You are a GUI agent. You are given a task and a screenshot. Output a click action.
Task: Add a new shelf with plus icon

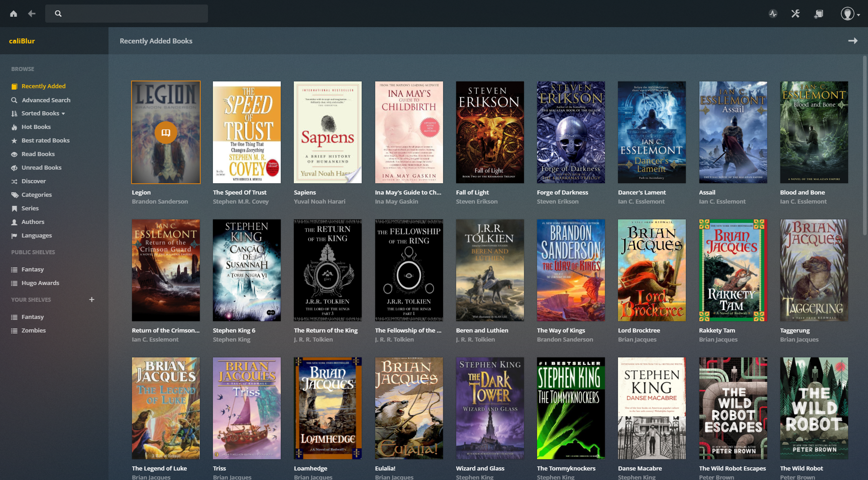click(x=92, y=299)
